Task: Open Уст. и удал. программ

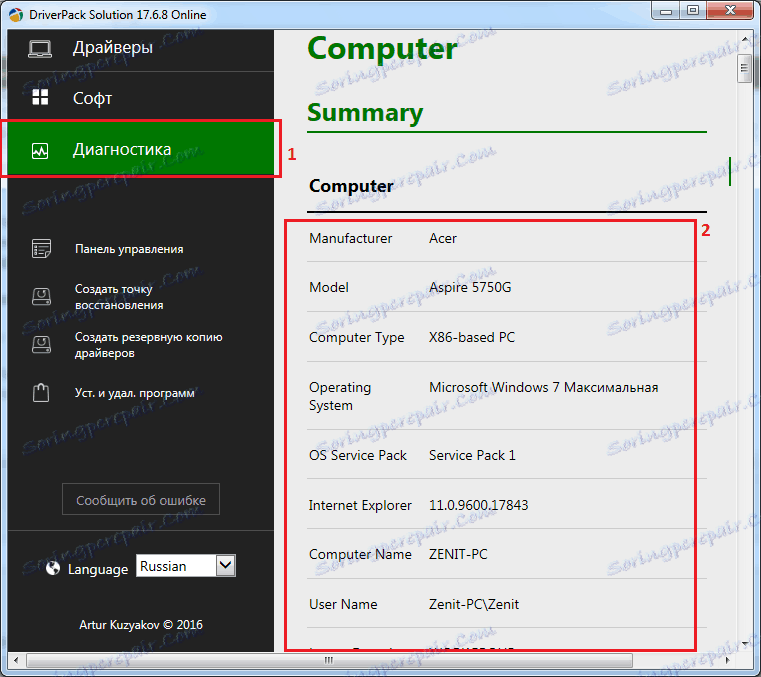Action: click(x=134, y=393)
